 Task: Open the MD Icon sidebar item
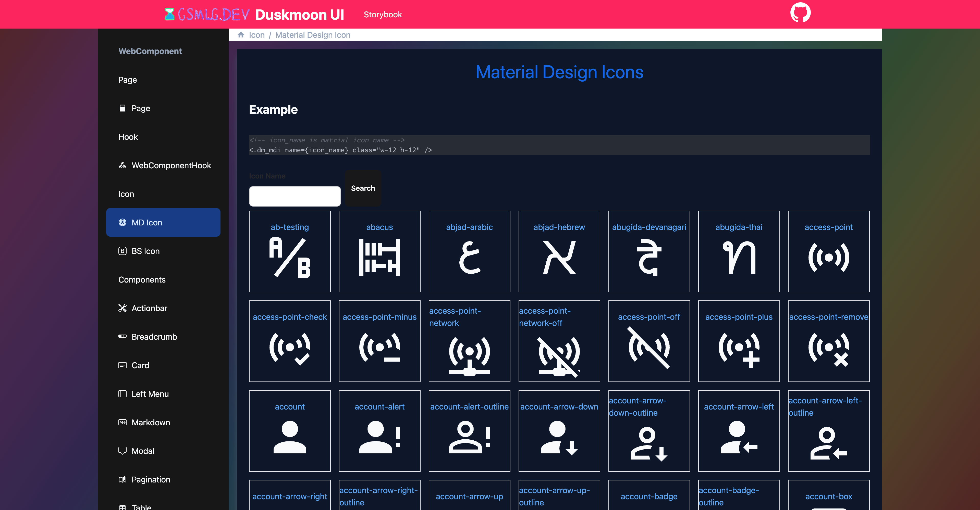pos(163,222)
